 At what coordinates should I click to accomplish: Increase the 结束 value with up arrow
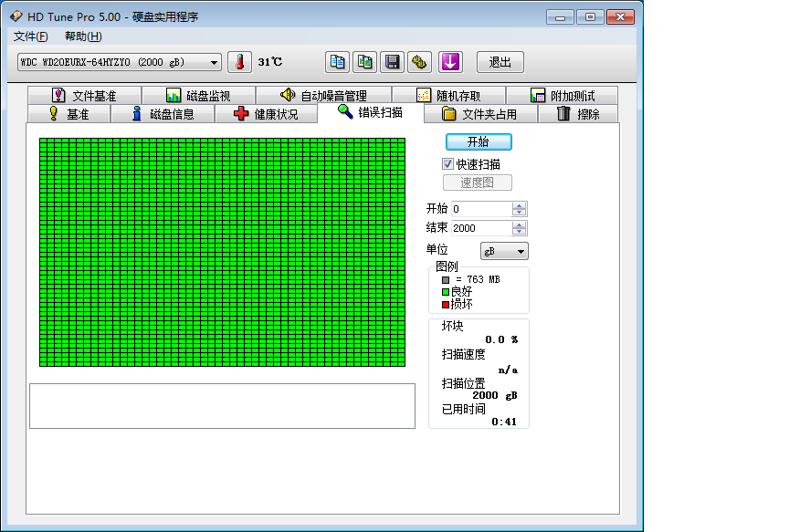(x=520, y=224)
